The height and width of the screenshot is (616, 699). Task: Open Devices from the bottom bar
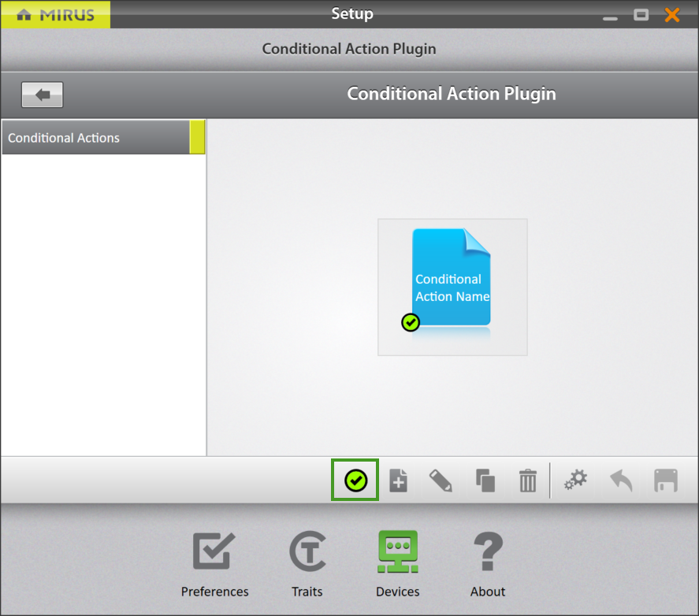(x=397, y=551)
